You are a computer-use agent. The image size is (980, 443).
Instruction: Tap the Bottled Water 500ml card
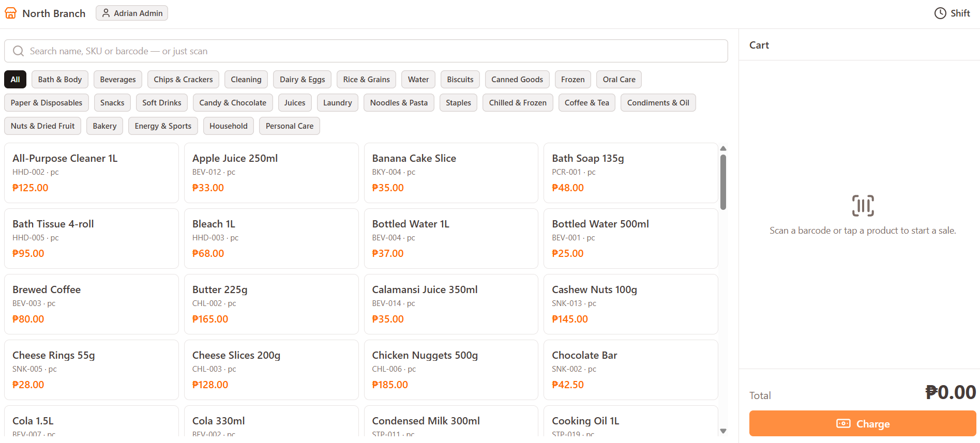pyautogui.click(x=631, y=238)
